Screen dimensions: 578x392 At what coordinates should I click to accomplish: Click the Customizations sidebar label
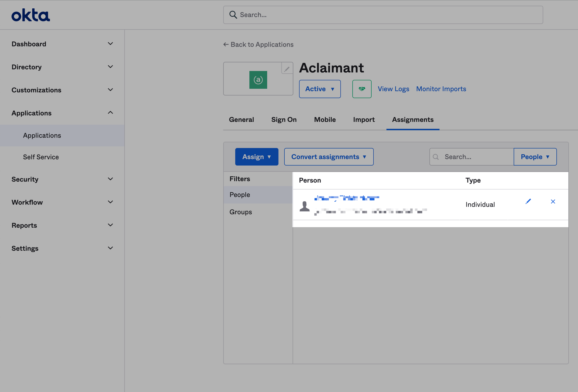coord(36,90)
